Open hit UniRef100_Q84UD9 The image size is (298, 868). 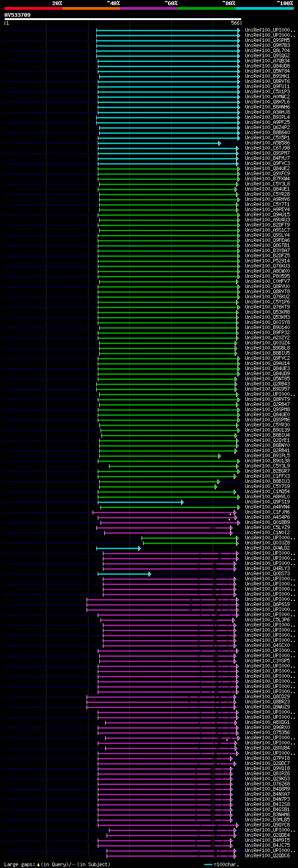267,374
